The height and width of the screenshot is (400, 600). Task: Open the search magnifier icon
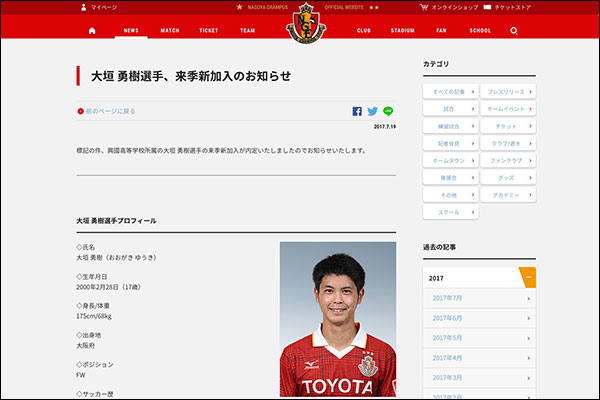coord(514,31)
